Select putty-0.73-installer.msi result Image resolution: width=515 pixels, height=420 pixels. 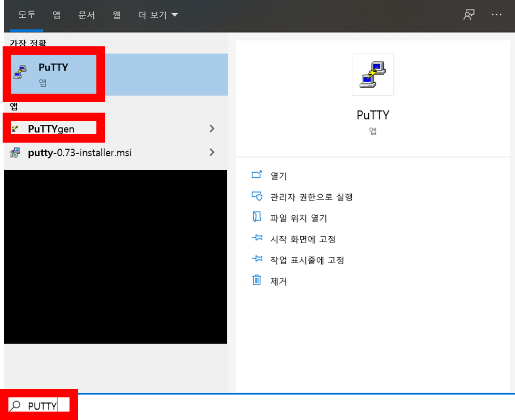pyautogui.click(x=116, y=153)
